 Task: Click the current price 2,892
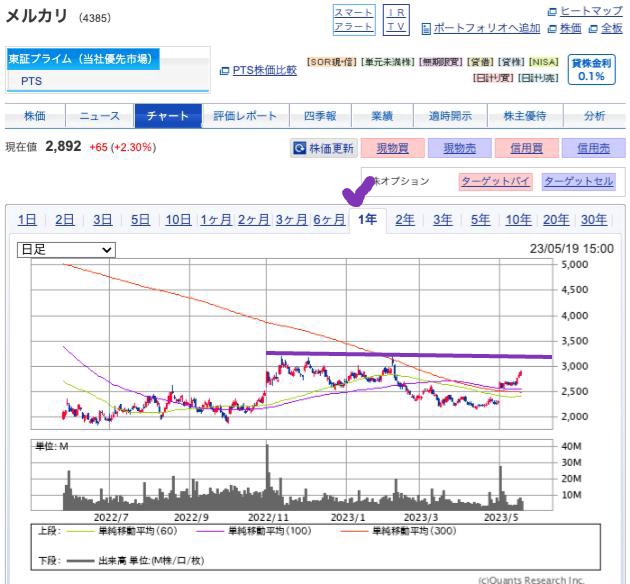pyautogui.click(x=63, y=146)
